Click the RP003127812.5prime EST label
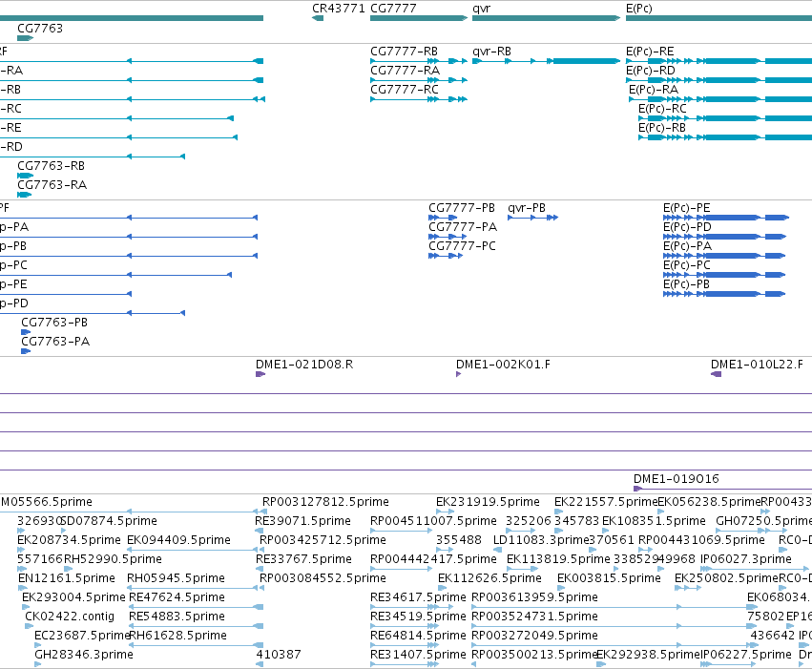This screenshot has height=669, width=812. click(x=325, y=502)
